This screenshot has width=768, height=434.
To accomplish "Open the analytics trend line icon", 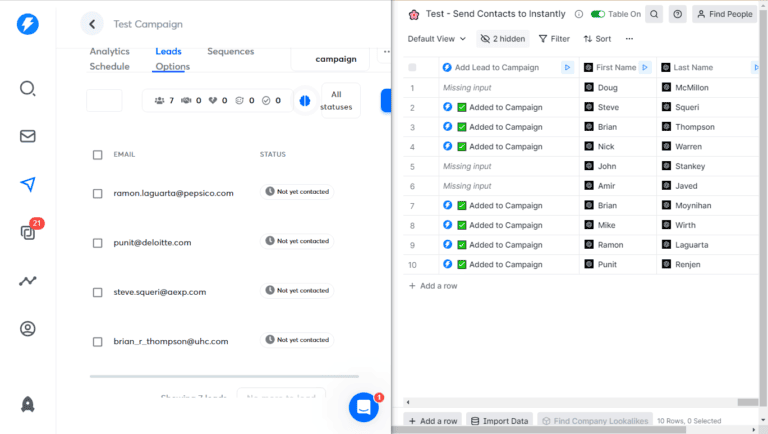I will point(28,281).
